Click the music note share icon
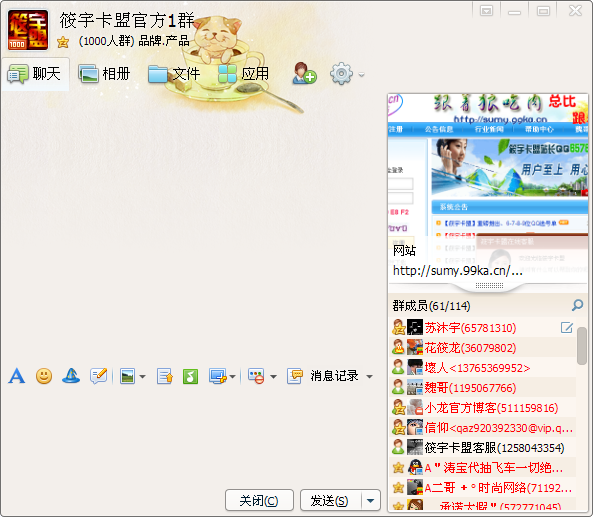Viewport: 593px width, 517px height. [x=190, y=376]
